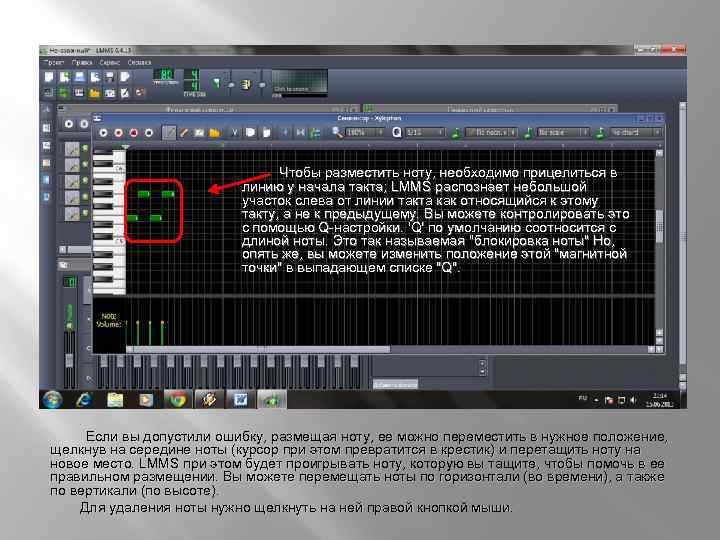Show the Song Editor window icon

click(49, 93)
